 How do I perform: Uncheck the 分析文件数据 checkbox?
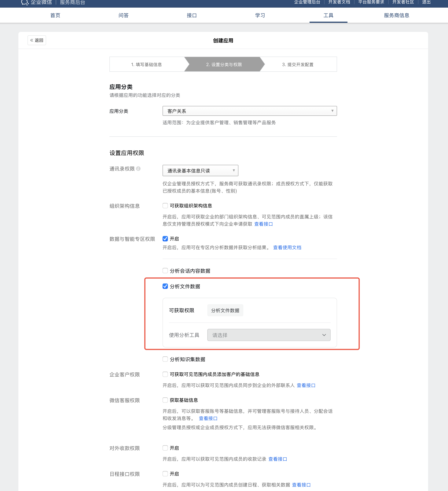[x=165, y=286]
